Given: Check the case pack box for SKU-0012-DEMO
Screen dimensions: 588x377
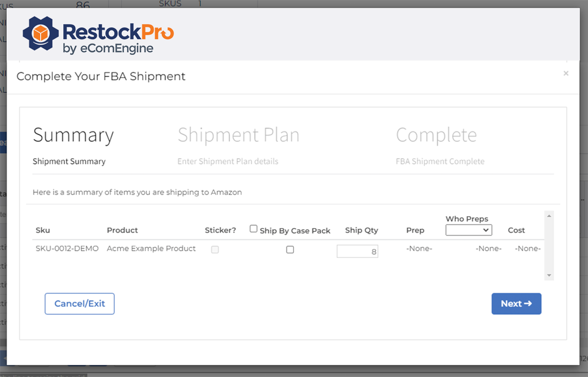Looking at the screenshot, I should (x=290, y=250).
